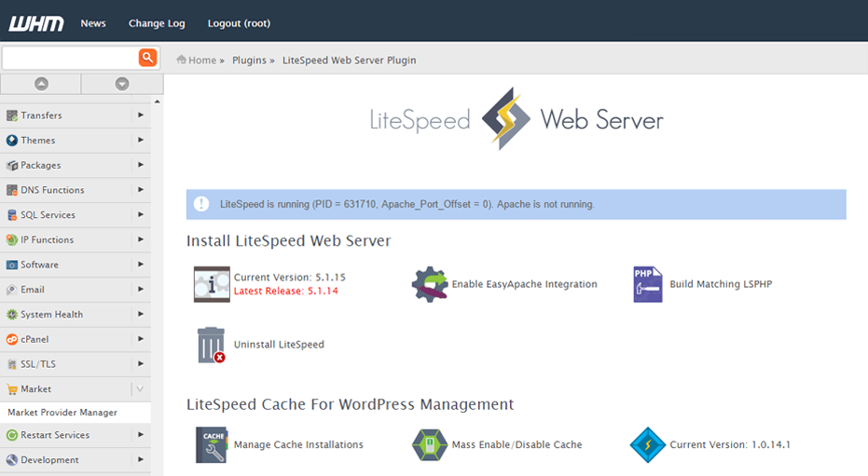
Task: Click the WHM logo in header
Action: pos(36,23)
